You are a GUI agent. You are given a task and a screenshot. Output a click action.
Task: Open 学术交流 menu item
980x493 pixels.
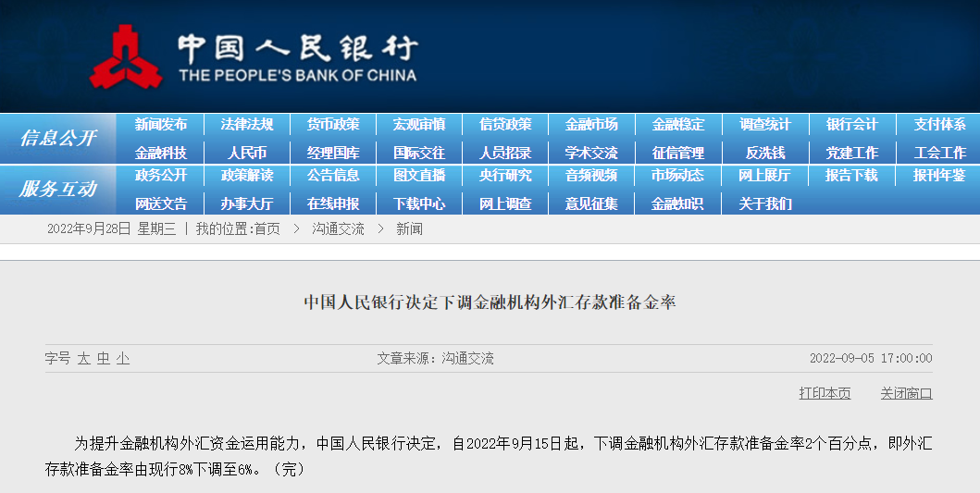(592, 153)
